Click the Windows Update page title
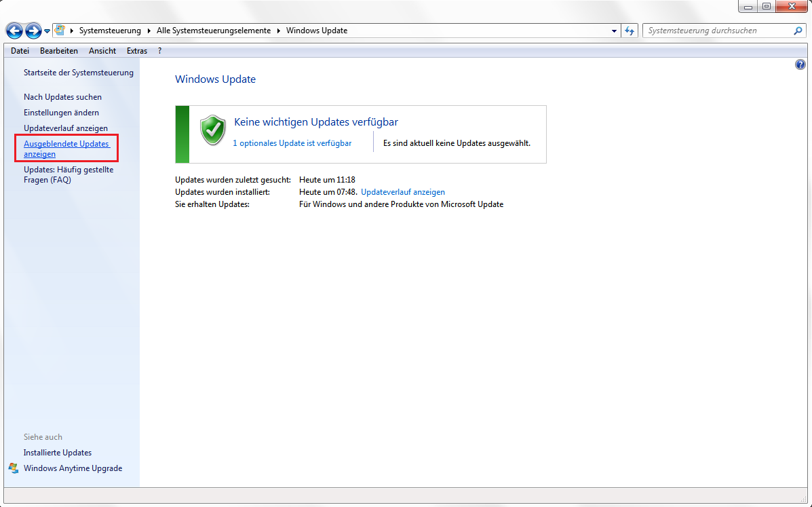 (x=216, y=79)
